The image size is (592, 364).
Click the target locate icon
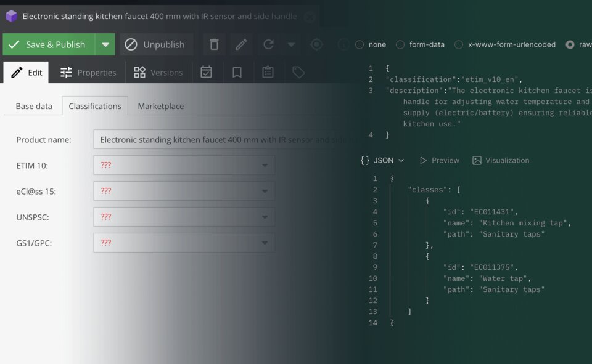pyautogui.click(x=316, y=44)
